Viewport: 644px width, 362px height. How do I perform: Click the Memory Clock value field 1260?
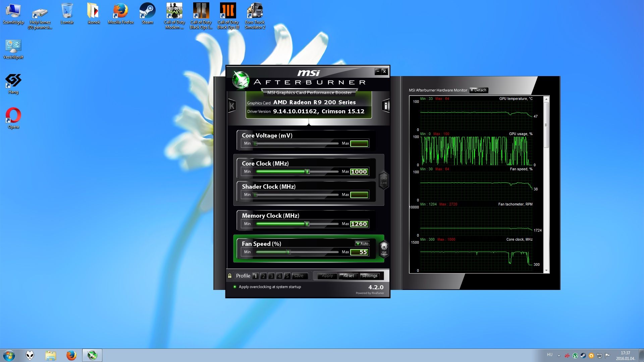tap(359, 224)
